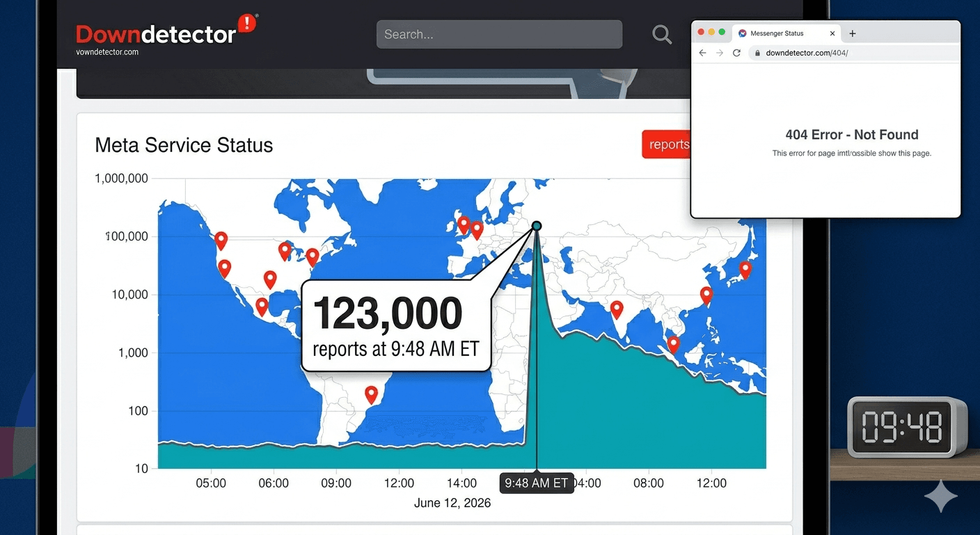
Task: Click the green maximize dot of browser window
Action: [722, 33]
